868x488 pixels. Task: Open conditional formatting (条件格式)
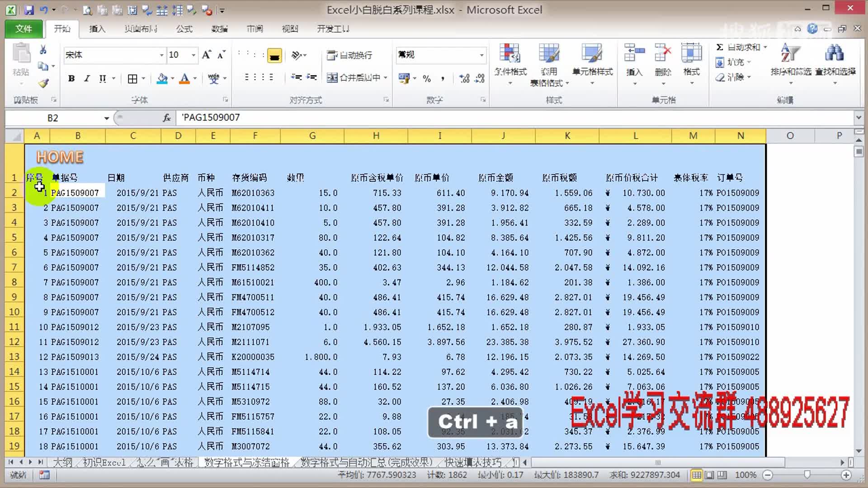click(x=510, y=63)
